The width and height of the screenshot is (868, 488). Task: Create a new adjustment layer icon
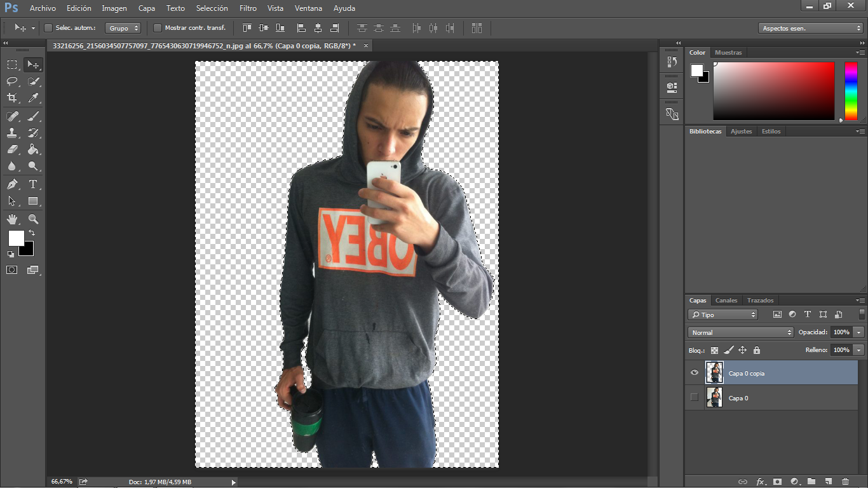coord(794,482)
